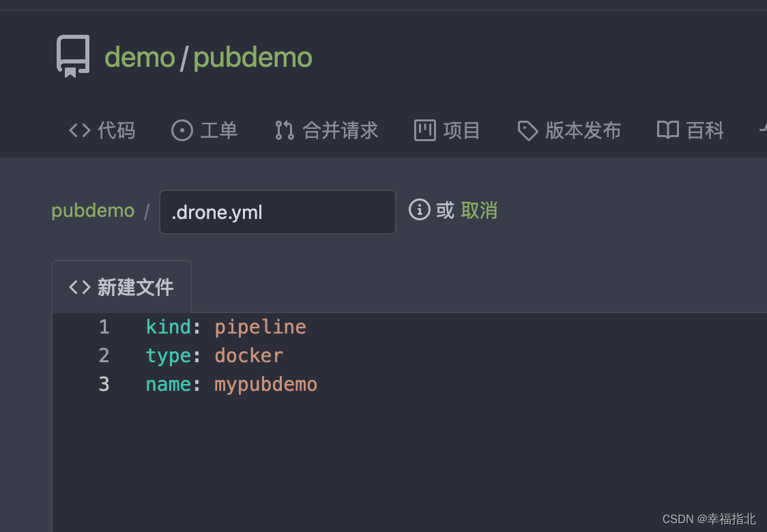
Task: Click the info icon beside filename
Action: pyautogui.click(x=419, y=210)
